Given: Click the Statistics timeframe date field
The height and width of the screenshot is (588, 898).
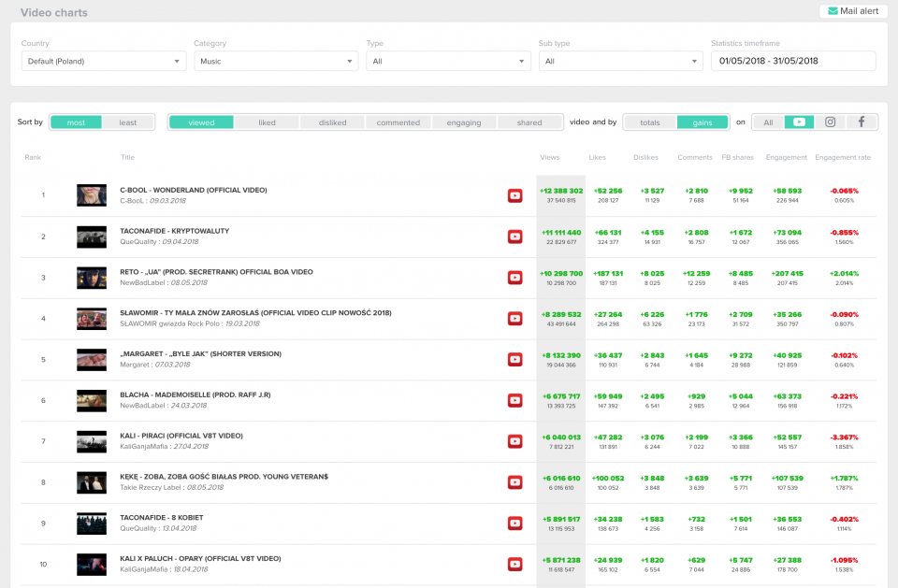Looking at the screenshot, I should [793, 62].
